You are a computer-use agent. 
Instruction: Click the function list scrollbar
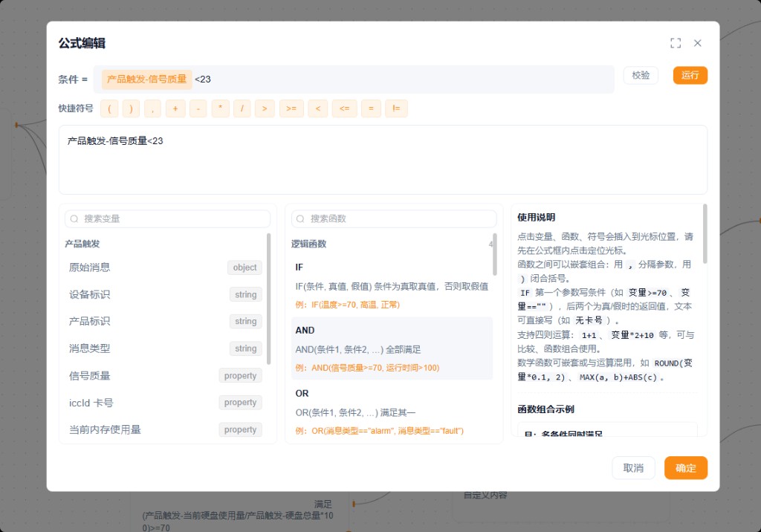tap(494, 254)
